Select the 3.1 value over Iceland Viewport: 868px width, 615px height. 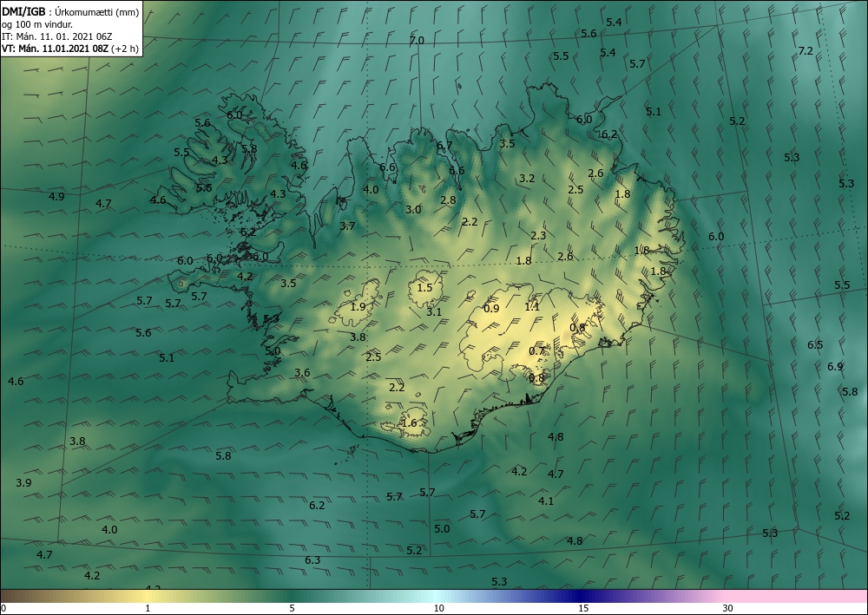434,312
